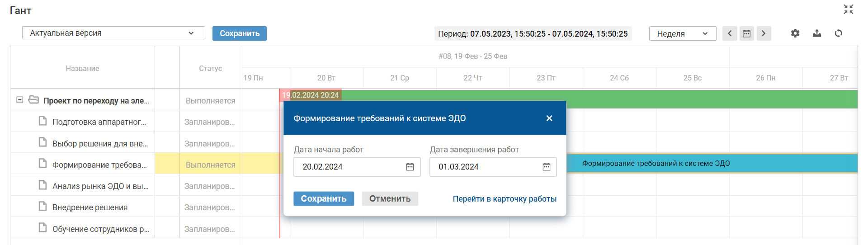
Task: Close the task edit dialog
Action: pyautogui.click(x=549, y=118)
